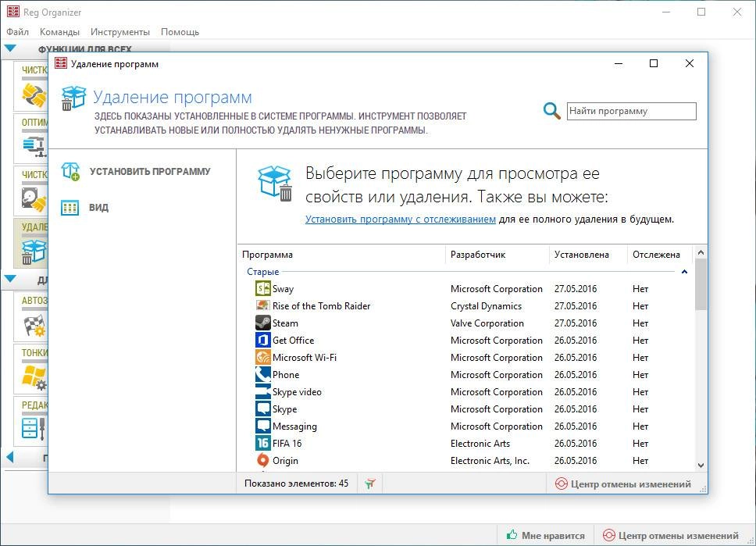The image size is (756, 546).
Task: Open the disk cleanup icon in main window sidebar
Action: click(34, 199)
